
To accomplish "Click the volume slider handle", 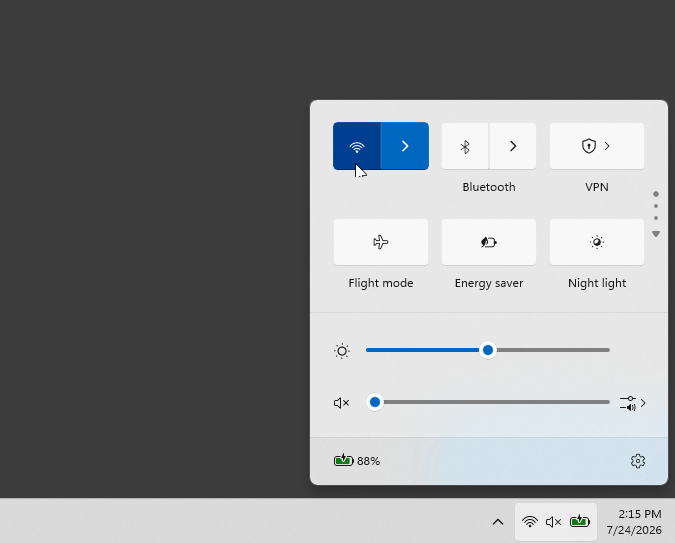I will pyautogui.click(x=375, y=402).
